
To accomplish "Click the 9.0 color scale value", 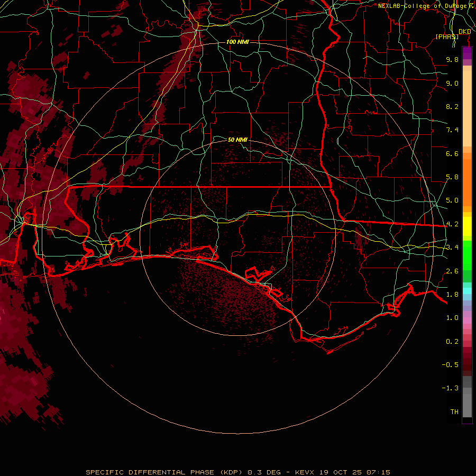I will click(452, 83).
